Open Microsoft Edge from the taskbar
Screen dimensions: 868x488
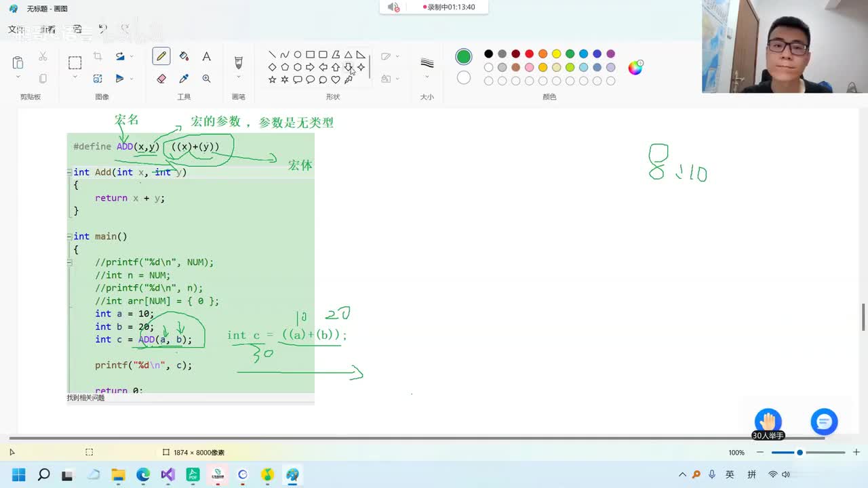(143, 474)
